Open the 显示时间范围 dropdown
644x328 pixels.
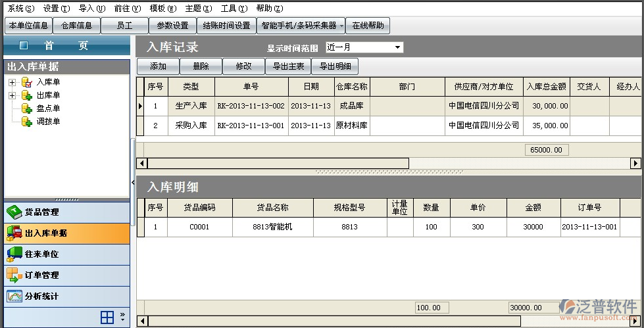[397, 47]
